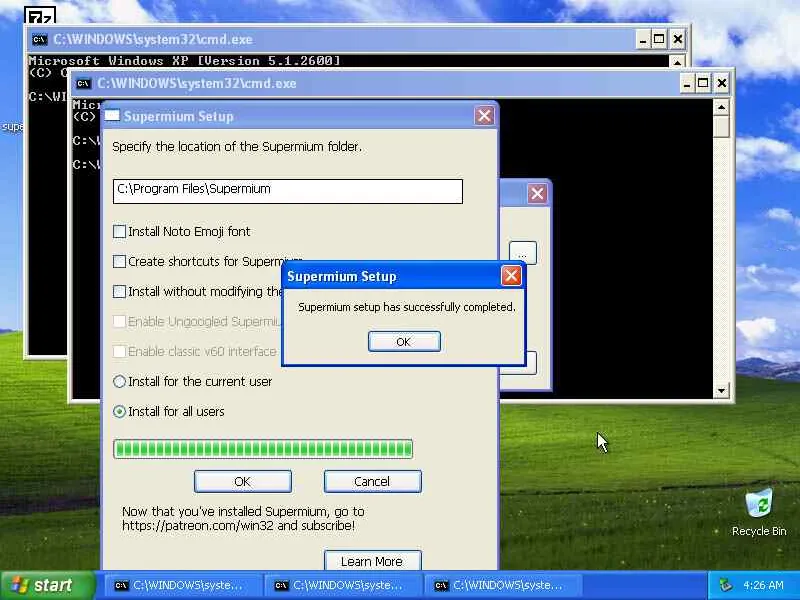Toggle Enable Ungoogled Supermium checkbox
The image size is (800, 600).
coord(119,321)
